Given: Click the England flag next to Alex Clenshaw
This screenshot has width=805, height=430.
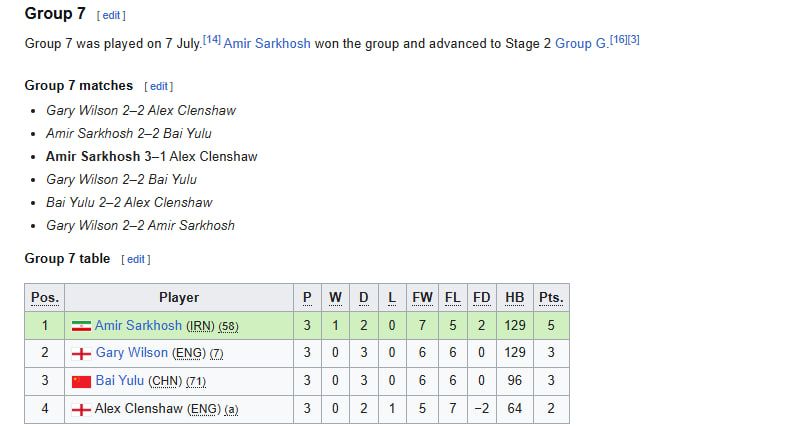Looking at the screenshot, I should tap(81, 409).
